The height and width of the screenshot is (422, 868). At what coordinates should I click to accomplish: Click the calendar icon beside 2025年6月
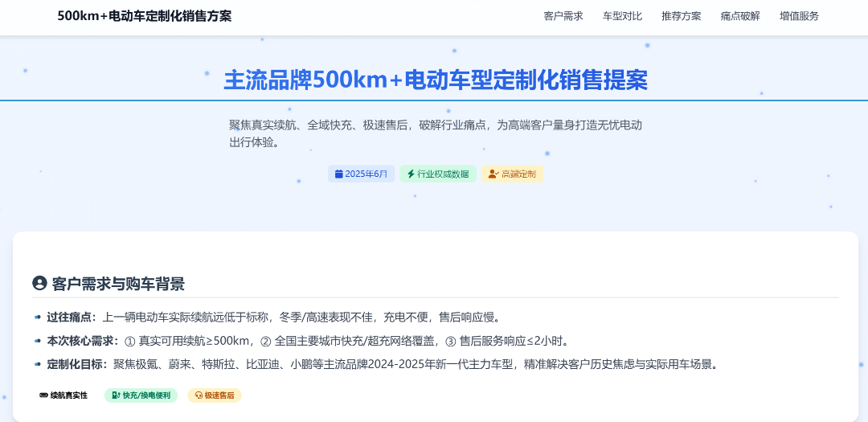click(x=339, y=174)
